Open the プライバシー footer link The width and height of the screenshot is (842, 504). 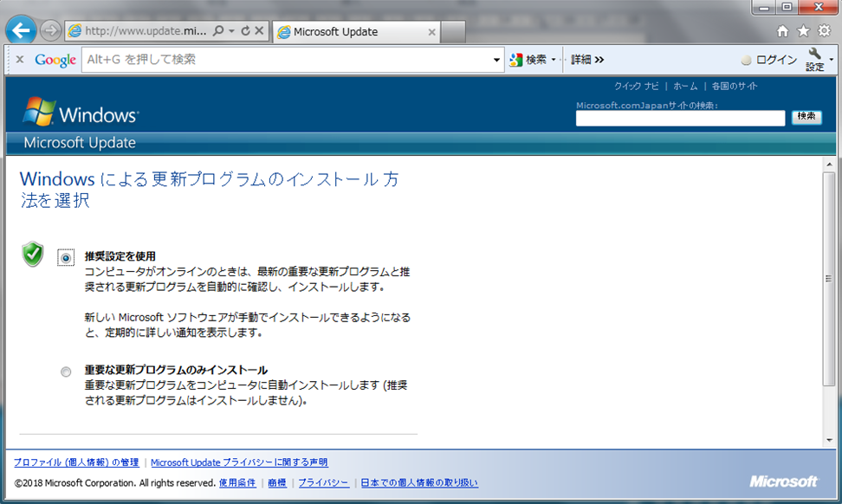pyautogui.click(x=323, y=482)
